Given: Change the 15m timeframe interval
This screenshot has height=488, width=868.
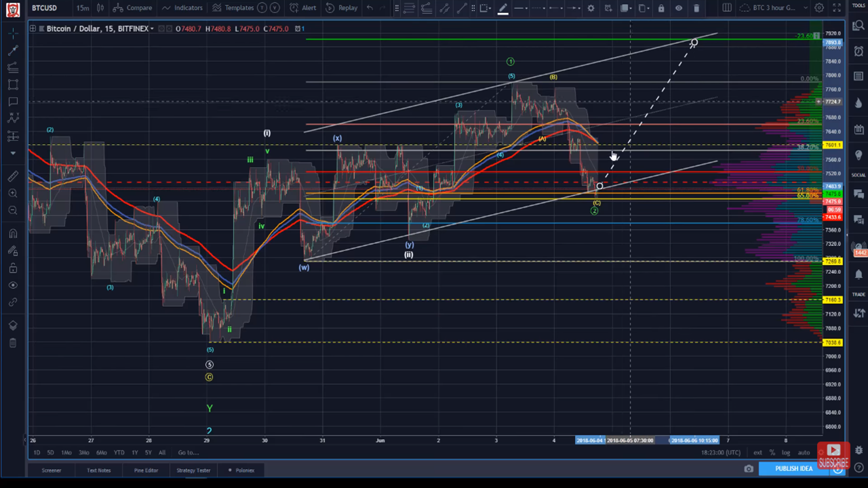Looking at the screenshot, I should coord(82,8).
